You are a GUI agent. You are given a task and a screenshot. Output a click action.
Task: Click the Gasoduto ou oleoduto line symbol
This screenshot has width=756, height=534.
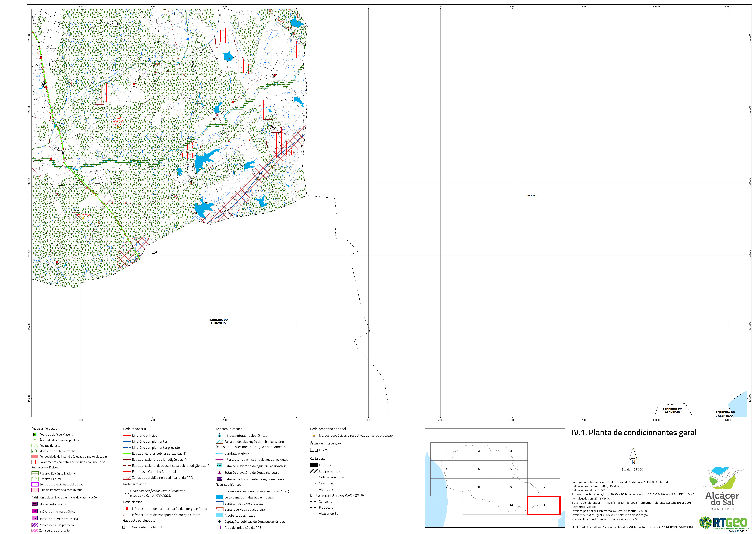(x=126, y=527)
